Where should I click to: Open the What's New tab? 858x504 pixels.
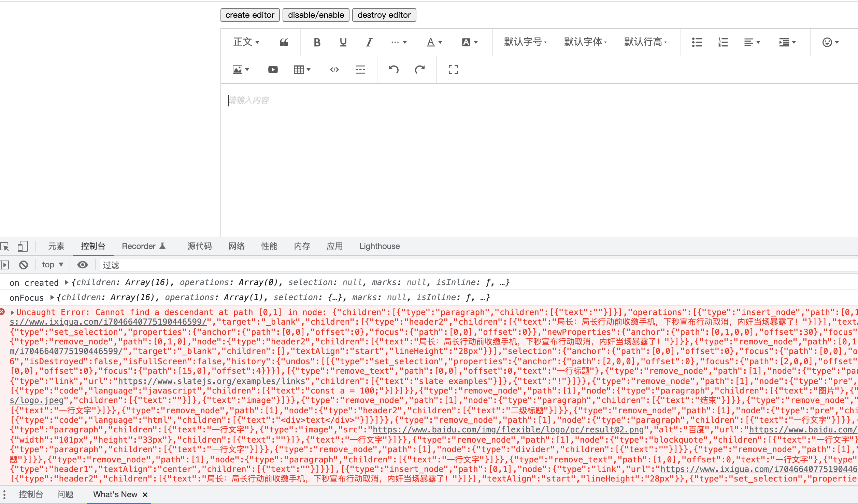[115, 494]
